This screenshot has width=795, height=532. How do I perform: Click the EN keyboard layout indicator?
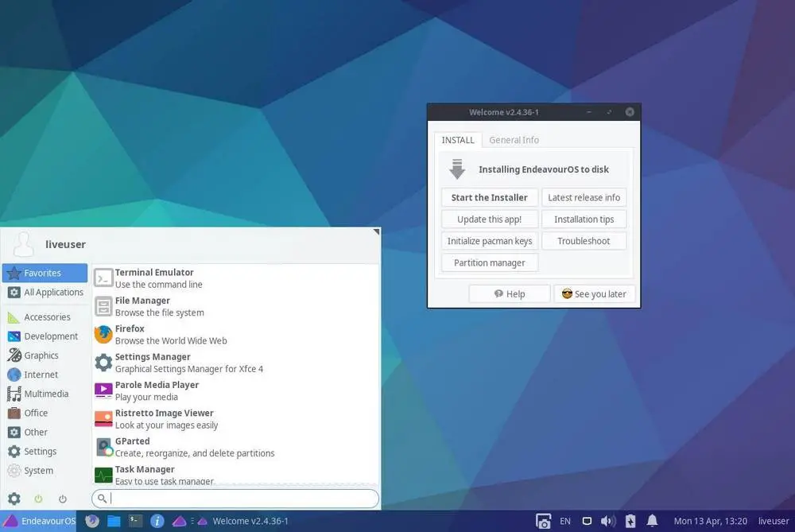pos(564,522)
